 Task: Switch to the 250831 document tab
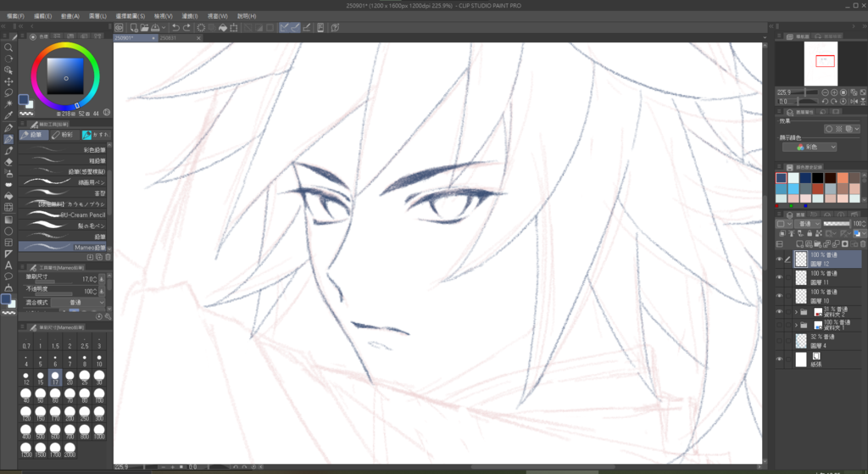coord(169,38)
